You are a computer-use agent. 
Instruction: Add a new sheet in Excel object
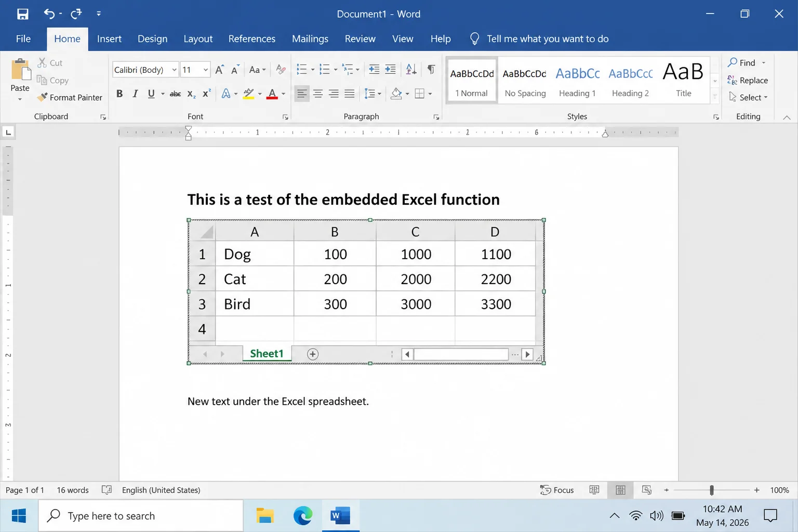click(313, 354)
